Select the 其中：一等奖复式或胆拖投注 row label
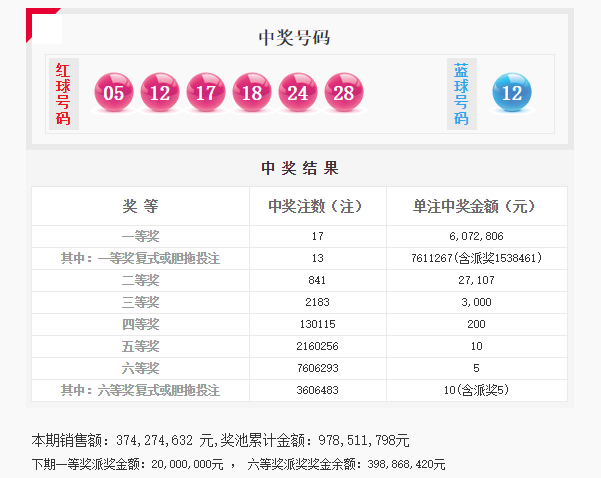The height and width of the screenshot is (478, 601). 140,258
